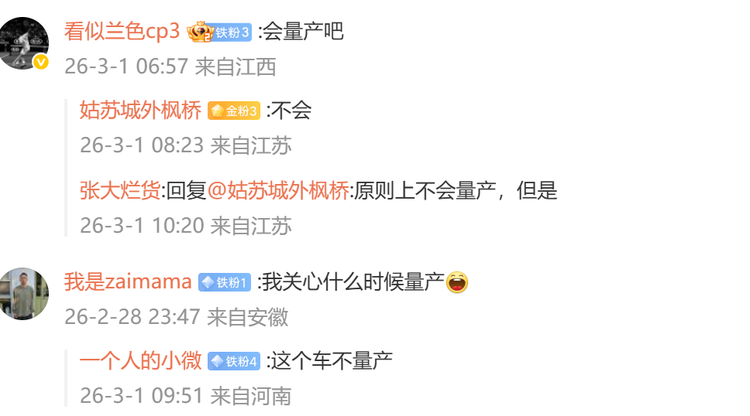Image resolution: width=750 pixels, height=416 pixels.
Task: Click the @姑苏城外枫桥 mention link
Action: pos(278,191)
